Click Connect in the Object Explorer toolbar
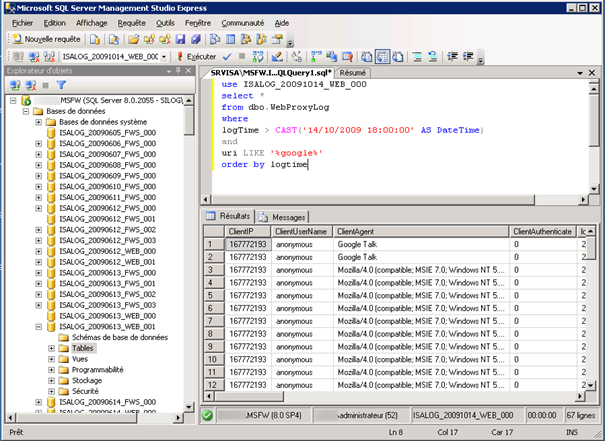 15,85
